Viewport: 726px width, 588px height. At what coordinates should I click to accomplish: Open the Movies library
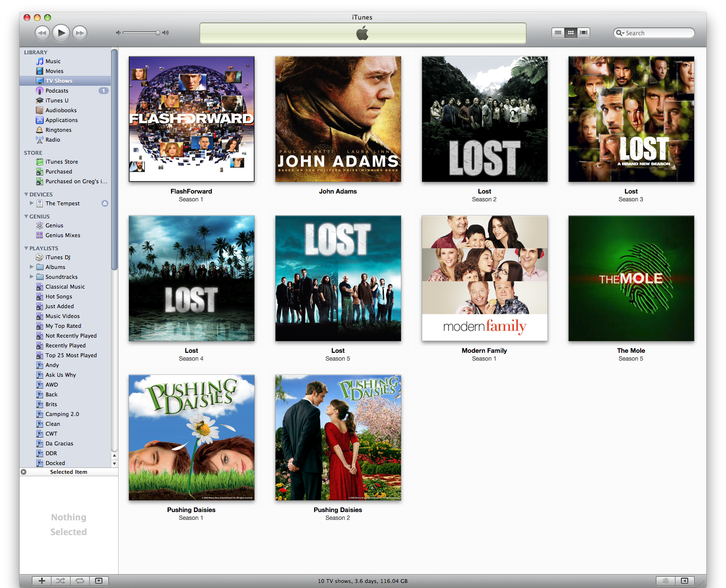click(65, 71)
